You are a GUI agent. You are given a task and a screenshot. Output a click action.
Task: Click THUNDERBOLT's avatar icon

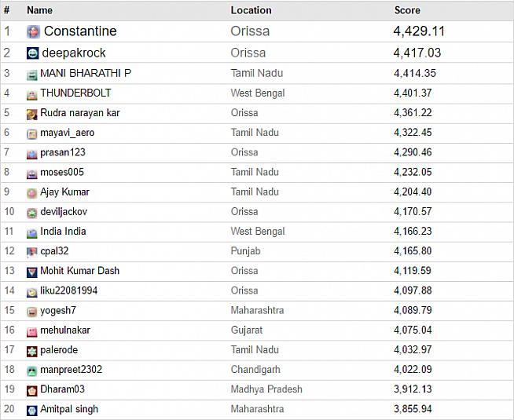pyautogui.click(x=32, y=94)
